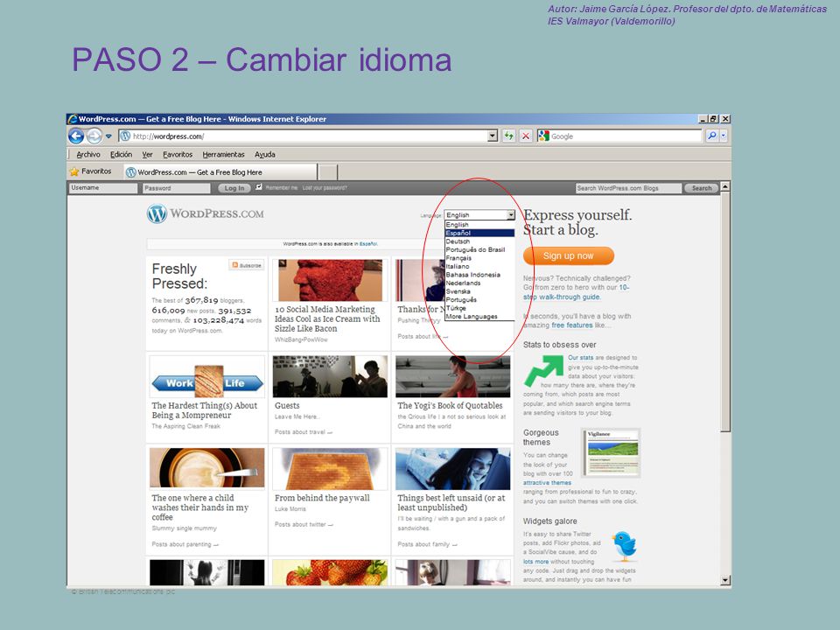Click the Username field
Viewport: 840px width, 630px height.
(x=103, y=188)
